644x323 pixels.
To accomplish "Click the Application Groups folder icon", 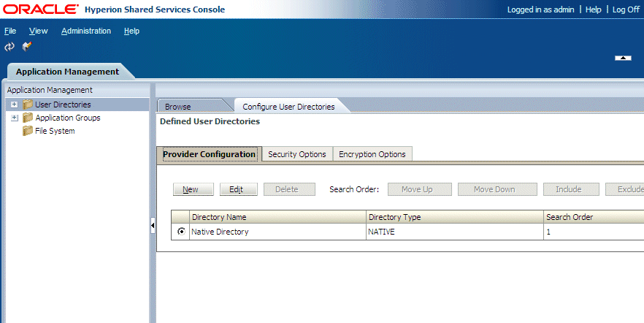I will point(28,118).
